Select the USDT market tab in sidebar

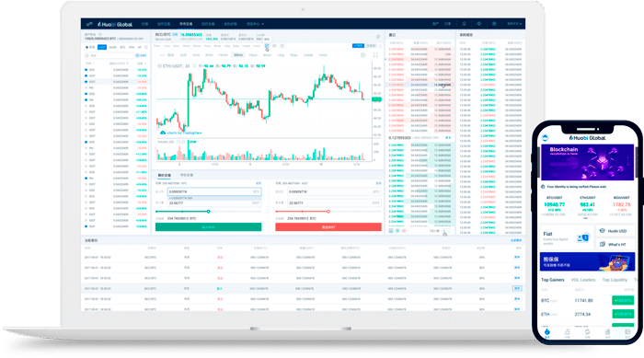[x=102, y=47]
